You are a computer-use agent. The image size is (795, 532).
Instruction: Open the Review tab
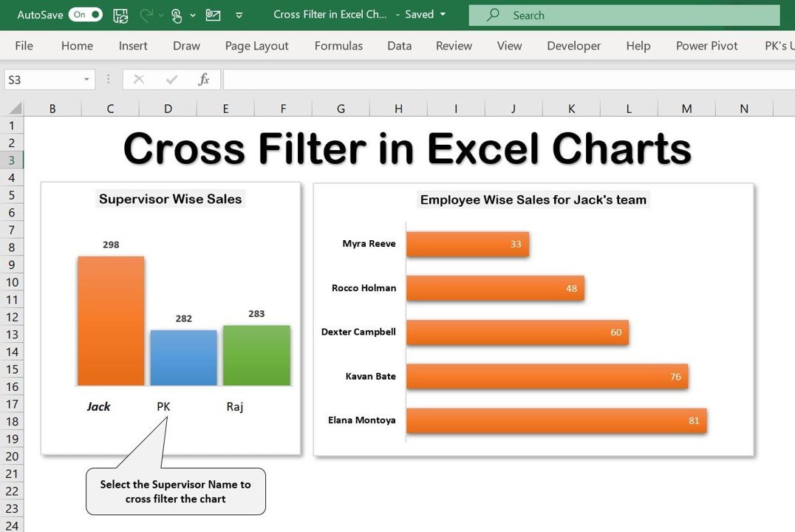(x=454, y=46)
